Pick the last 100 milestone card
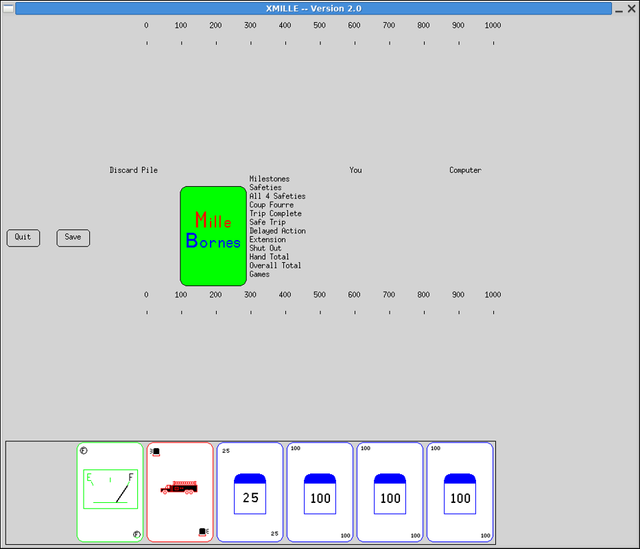 pos(460,492)
